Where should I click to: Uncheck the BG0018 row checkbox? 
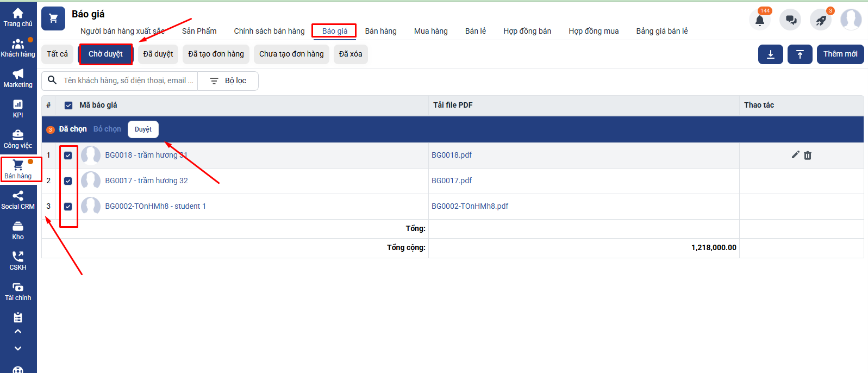point(68,156)
